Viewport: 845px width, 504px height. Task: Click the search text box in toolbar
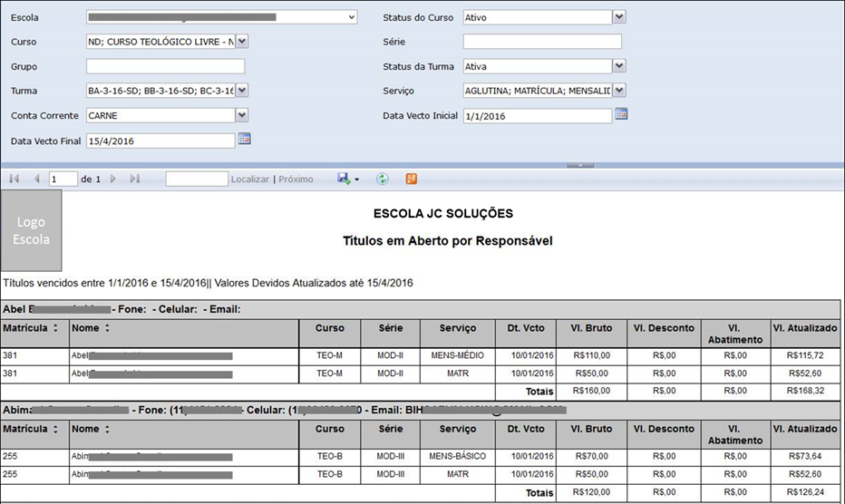pyautogui.click(x=197, y=179)
